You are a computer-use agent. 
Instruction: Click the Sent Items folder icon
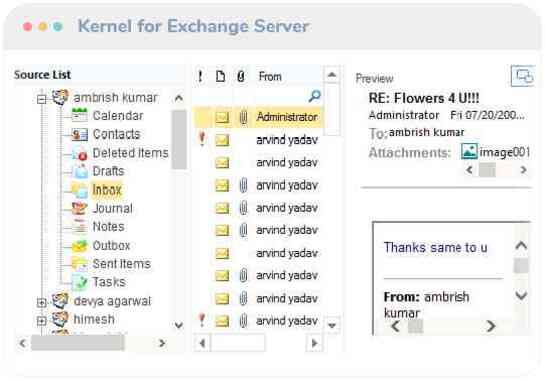(80, 264)
